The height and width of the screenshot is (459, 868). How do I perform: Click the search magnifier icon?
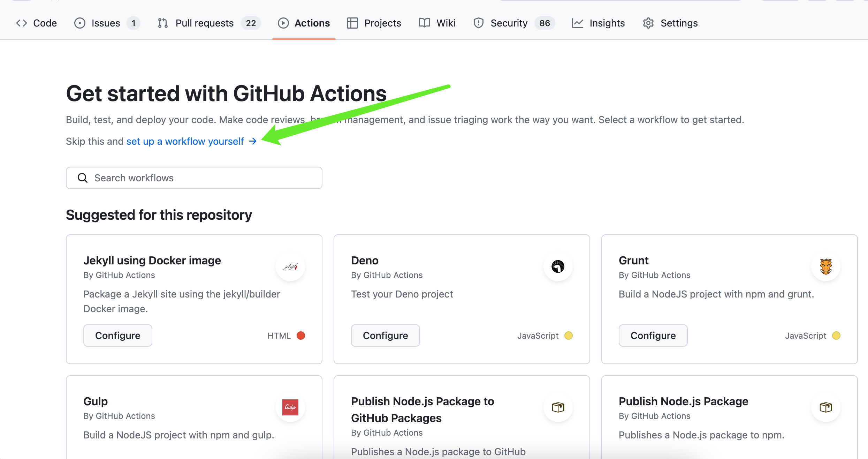pos(83,178)
